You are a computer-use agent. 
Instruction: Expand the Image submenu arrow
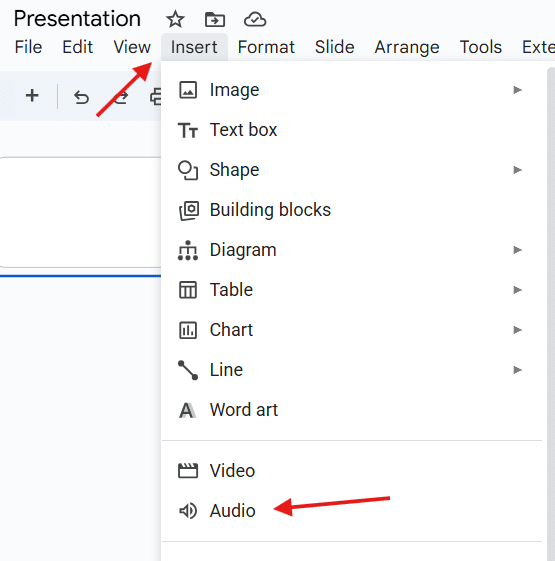tap(517, 90)
